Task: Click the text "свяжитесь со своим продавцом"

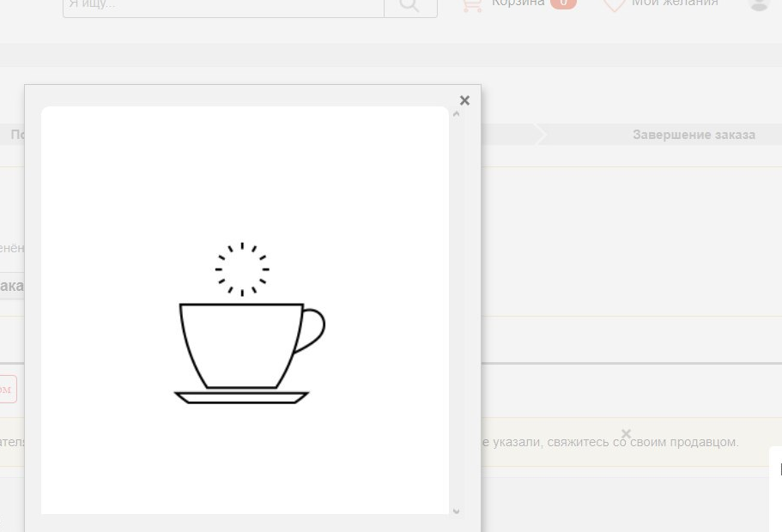Action: pos(643,442)
